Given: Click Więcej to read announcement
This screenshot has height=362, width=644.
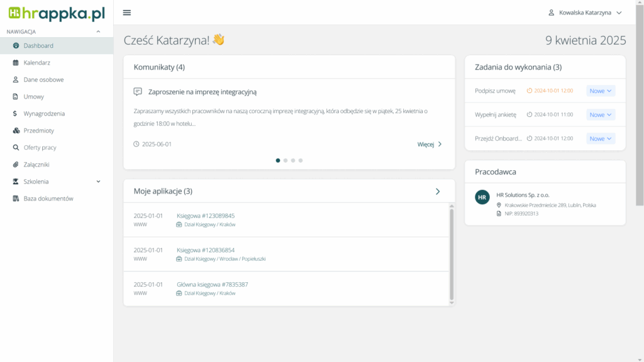Looking at the screenshot, I should tap(430, 144).
